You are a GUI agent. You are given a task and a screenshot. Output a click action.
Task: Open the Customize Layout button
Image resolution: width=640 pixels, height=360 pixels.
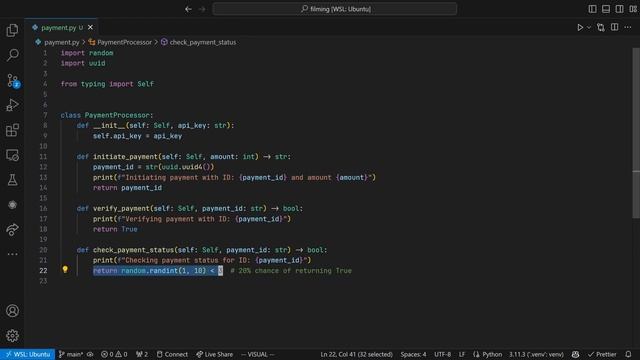[633, 9]
